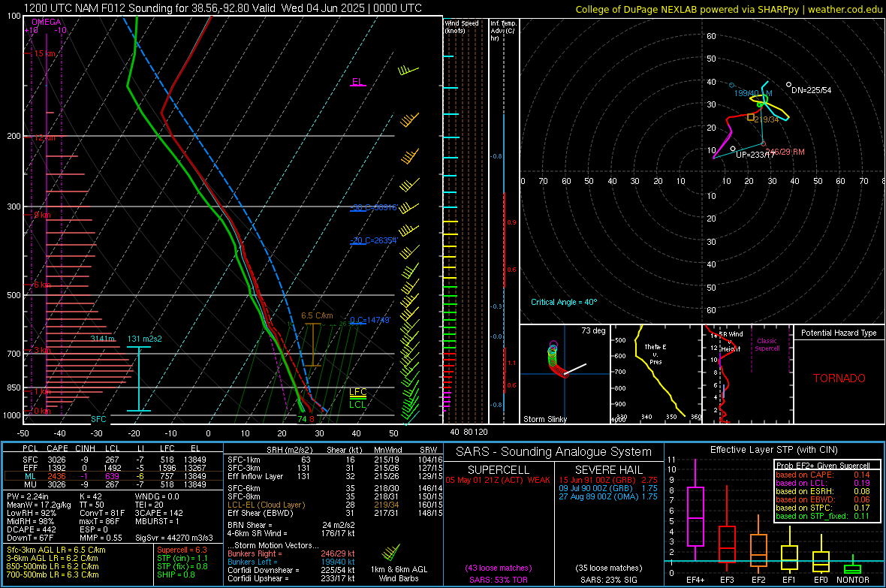Select the EFF parcel row with CAPE 1392

pyautogui.click(x=113, y=468)
